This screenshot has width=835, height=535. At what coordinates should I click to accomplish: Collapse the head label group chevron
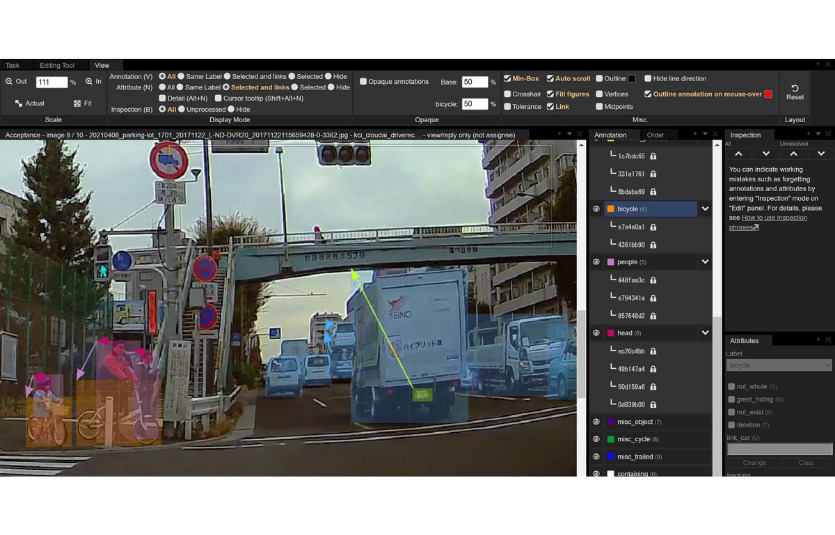coord(705,333)
